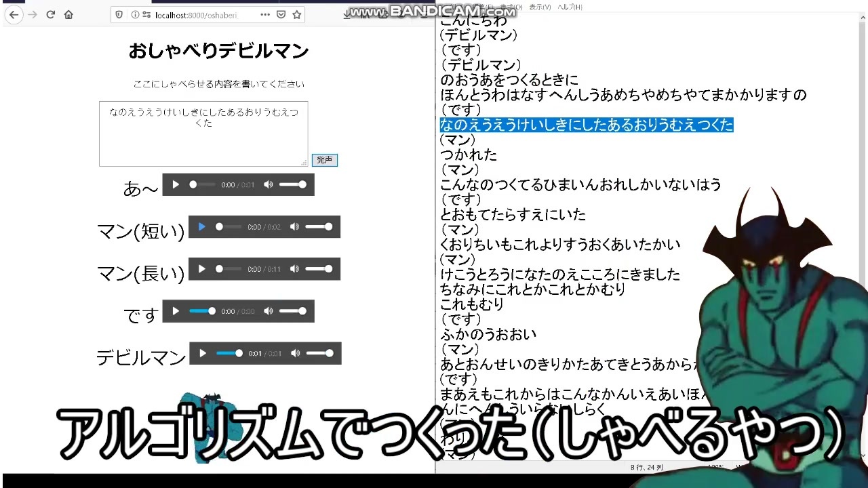Open the site permissions icon in address bar
The width and height of the screenshot is (868, 488).
(x=146, y=14)
